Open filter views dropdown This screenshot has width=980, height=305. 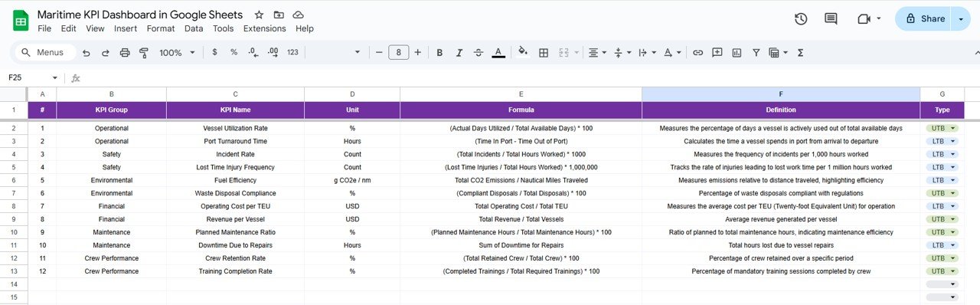778,53
